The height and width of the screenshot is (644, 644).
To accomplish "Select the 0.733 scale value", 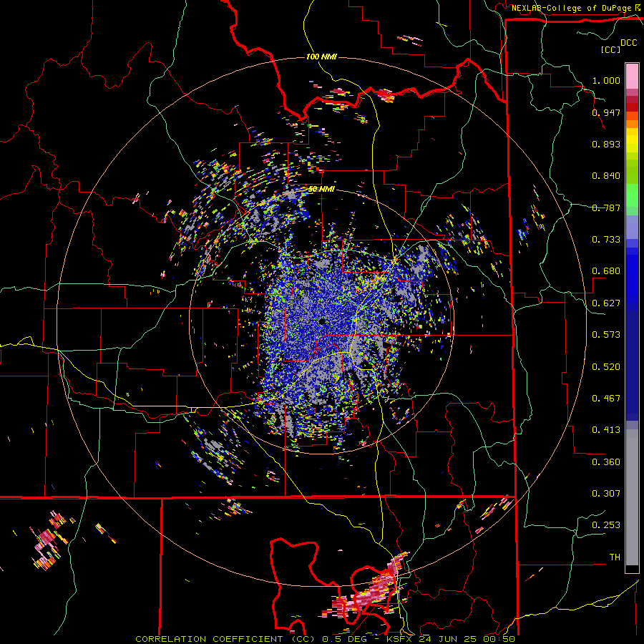I will [606, 240].
